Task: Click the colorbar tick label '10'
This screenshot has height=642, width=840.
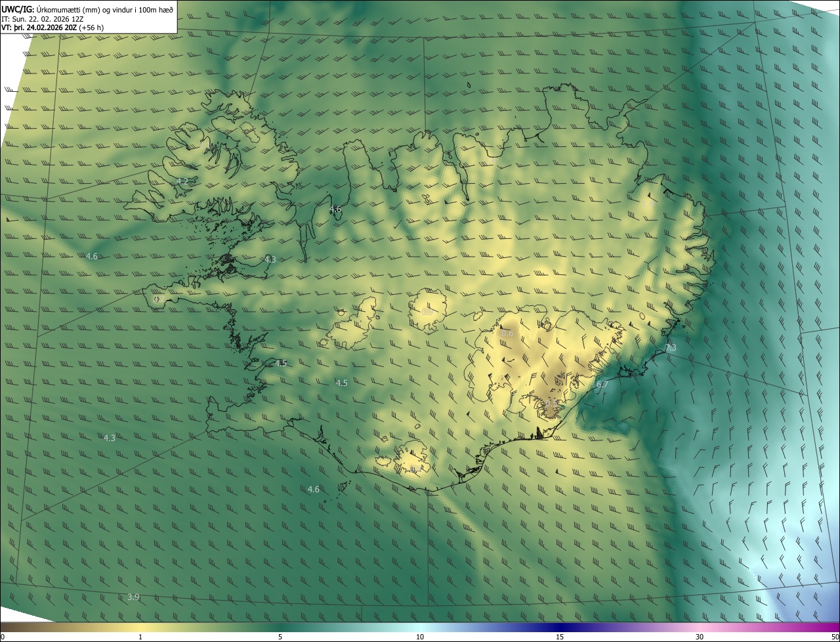Action: (420, 637)
